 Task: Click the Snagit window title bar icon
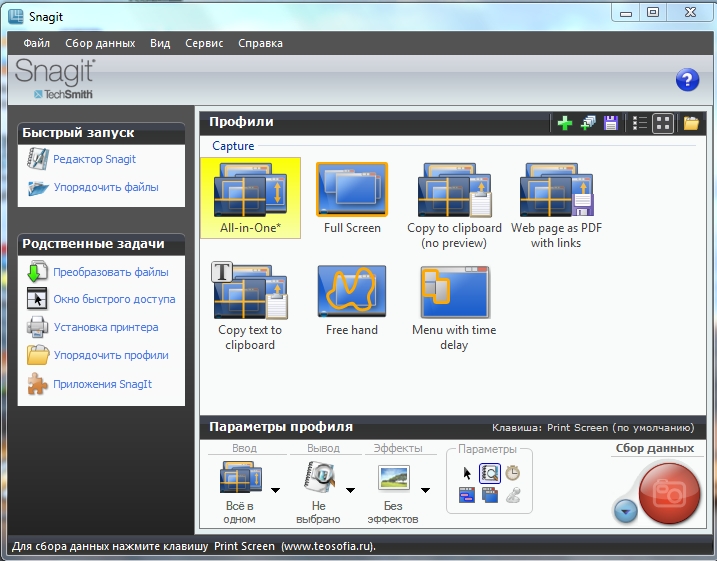pos(16,16)
